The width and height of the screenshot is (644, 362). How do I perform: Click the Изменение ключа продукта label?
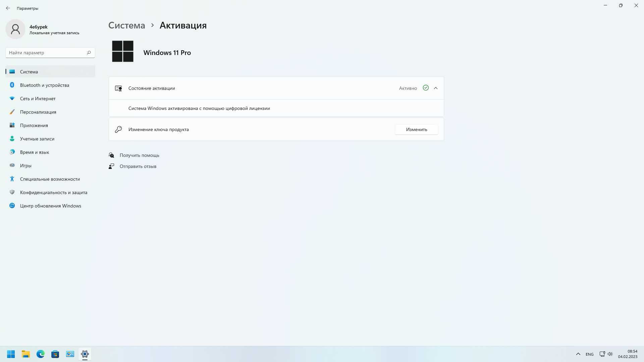pyautogui.click(x=158, y=129)
